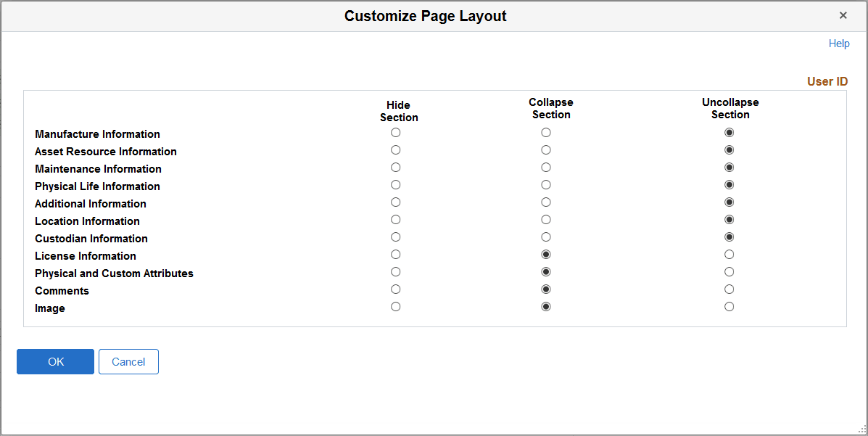Hide the Custodian Information section
Viewport: 868px width, 436px height.
pos(395,236)
